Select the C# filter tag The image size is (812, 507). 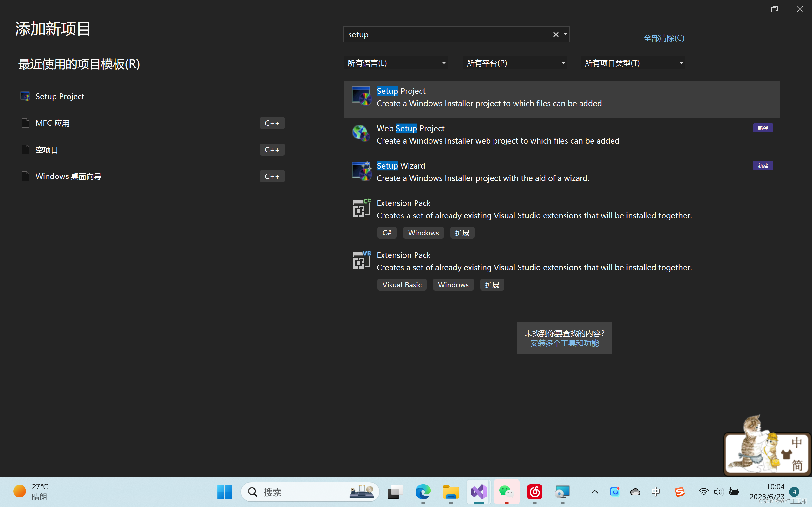click(x=387, y=232)
